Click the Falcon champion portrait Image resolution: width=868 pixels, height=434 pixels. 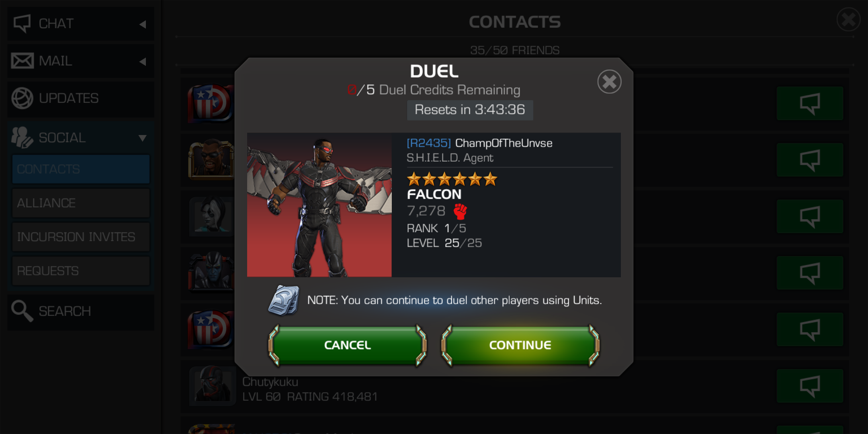coord(319,205)
